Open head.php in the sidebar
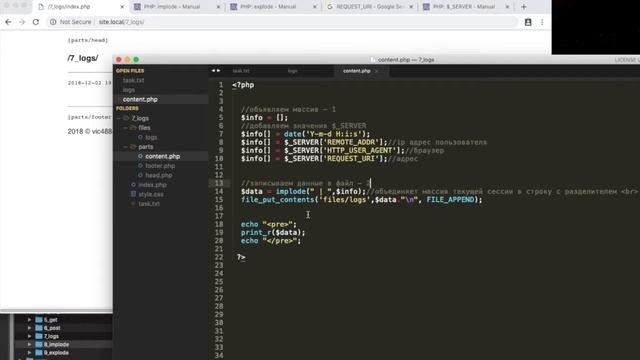This screenshot has width=640, height=360. tap(158, 176)
